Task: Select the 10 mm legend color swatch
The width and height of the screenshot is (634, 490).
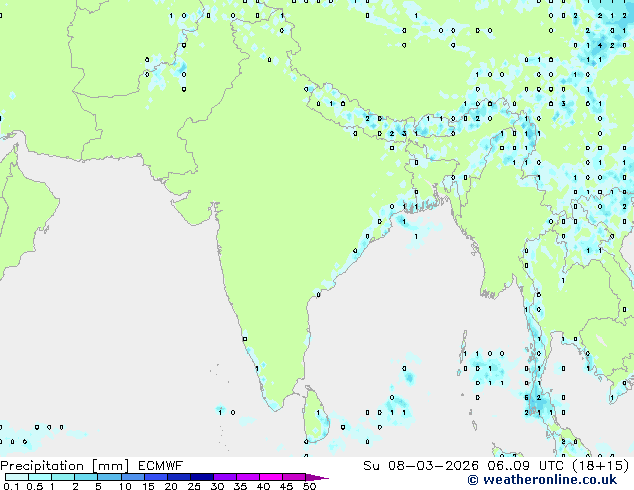Action: [x=133, y=477]
